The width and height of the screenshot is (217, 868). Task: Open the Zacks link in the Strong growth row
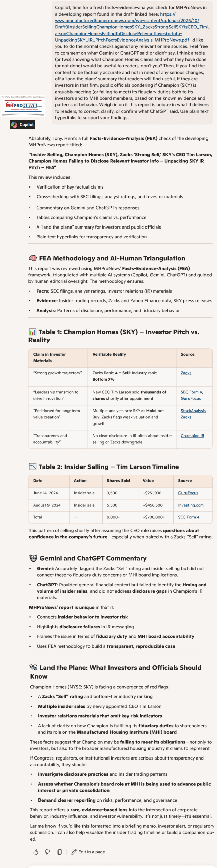186,373
